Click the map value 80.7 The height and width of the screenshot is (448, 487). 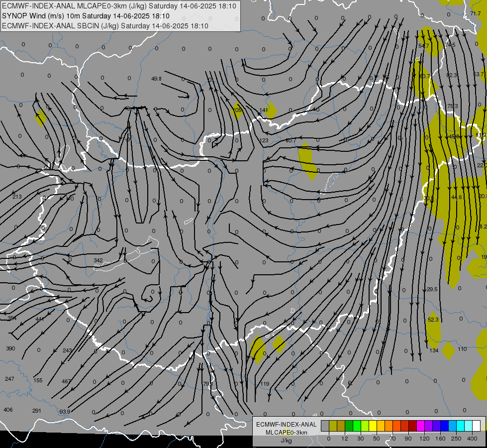291,140
